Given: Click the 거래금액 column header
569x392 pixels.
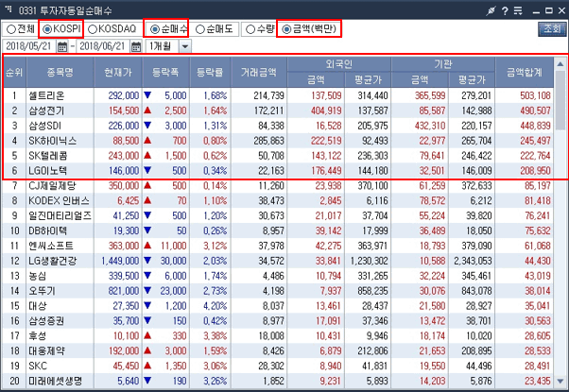Looking at the screenshot, I should tap(259, 72).
